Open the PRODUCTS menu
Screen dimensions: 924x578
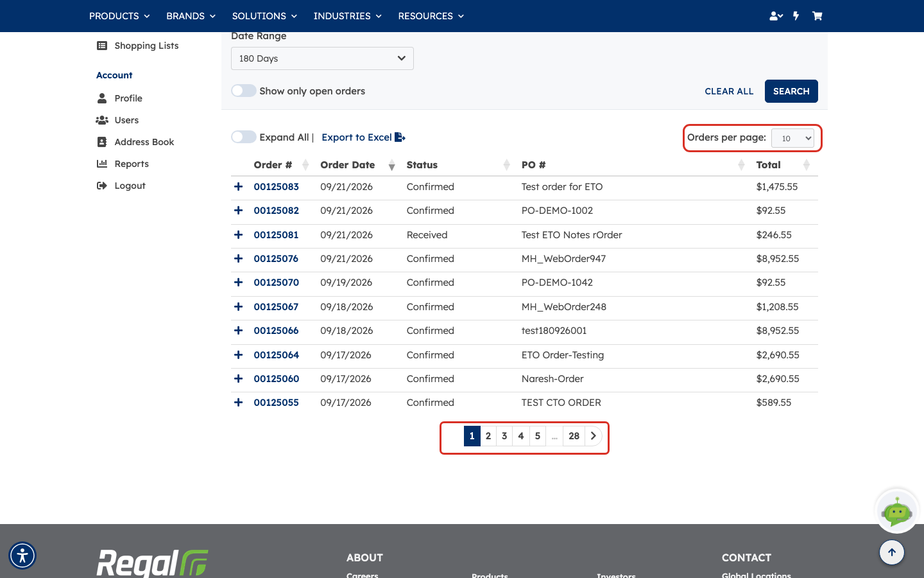pyautogui.click(x=119, y=16)
